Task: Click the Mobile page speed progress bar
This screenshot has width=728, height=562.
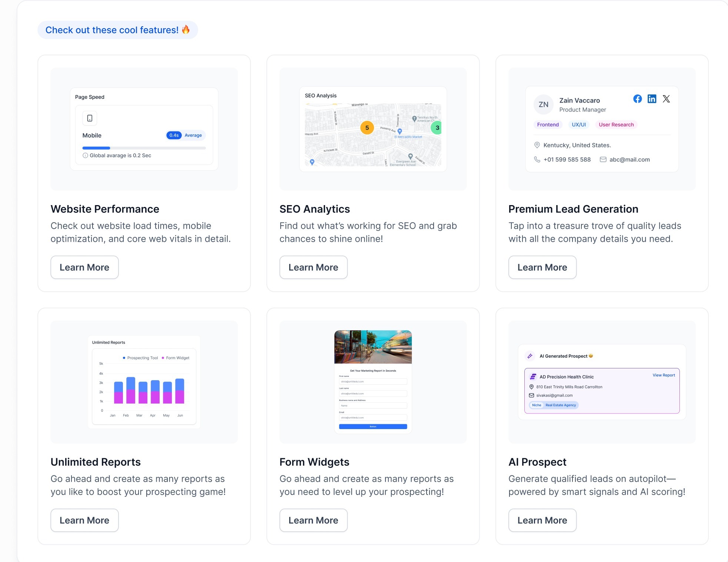Action: click(144, 148)
